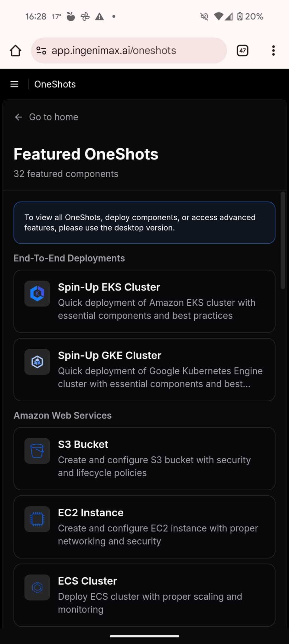Click the page vertical scrollbar thumb
Screen dimensions: 289x644
point(283,241)
